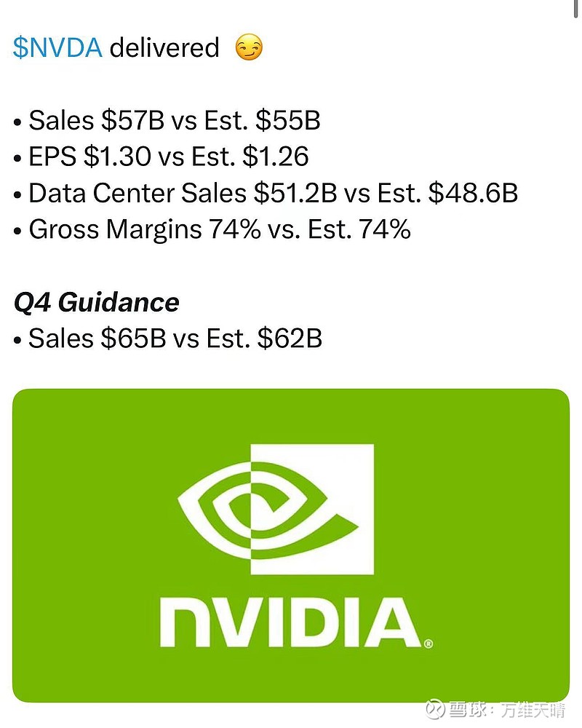Click the white NVIDIA wordmark
Image resolution: width=582 pixels, height=728 pixels.
(291, 624)
